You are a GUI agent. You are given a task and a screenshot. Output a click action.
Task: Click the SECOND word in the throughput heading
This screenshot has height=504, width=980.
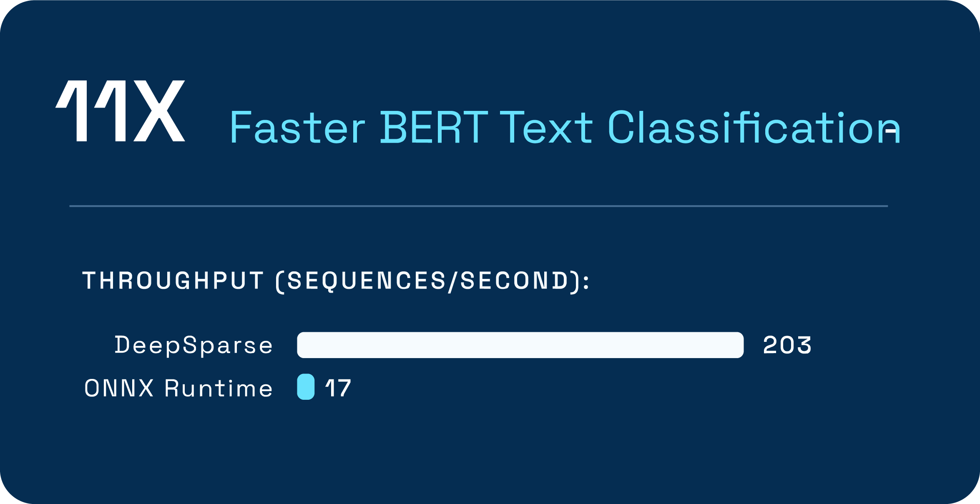[515, 280]
